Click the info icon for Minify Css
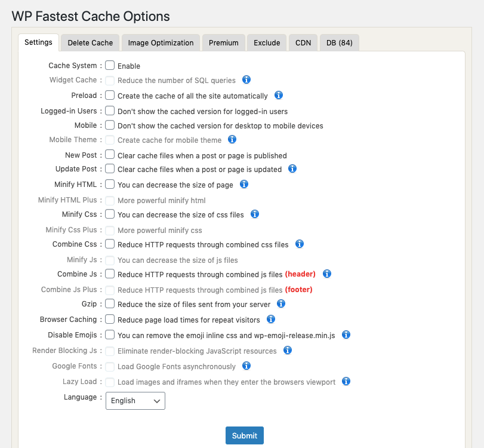The width and height of the screenshot is (484, 448). pyautogui.click(x=254, y=214)
